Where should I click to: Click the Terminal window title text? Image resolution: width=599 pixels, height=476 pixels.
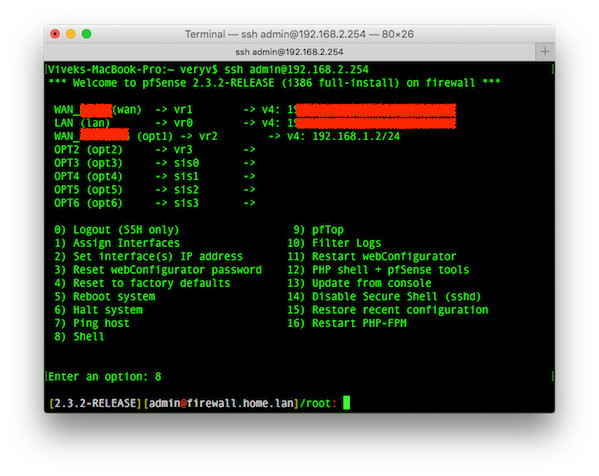[299, 34]
